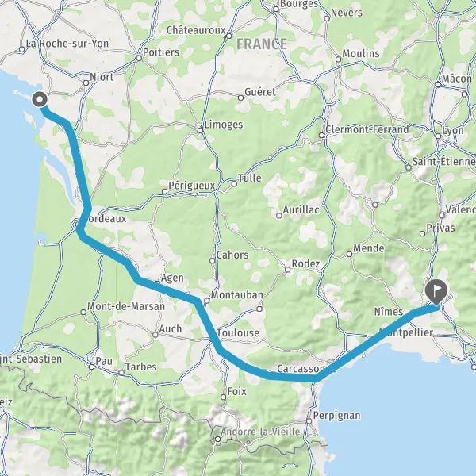476x476 pixels.
Task: Click the Aurillac city marker
Action: [279, 216]
